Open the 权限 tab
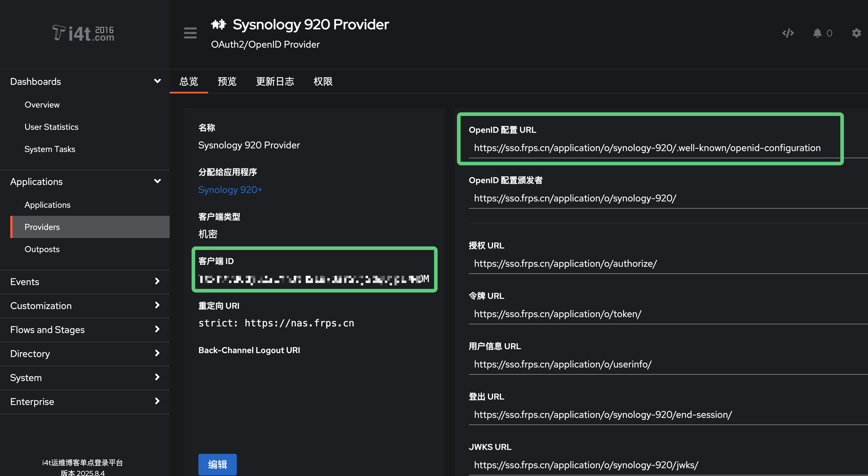868x476 pixels. coord(323,82)
